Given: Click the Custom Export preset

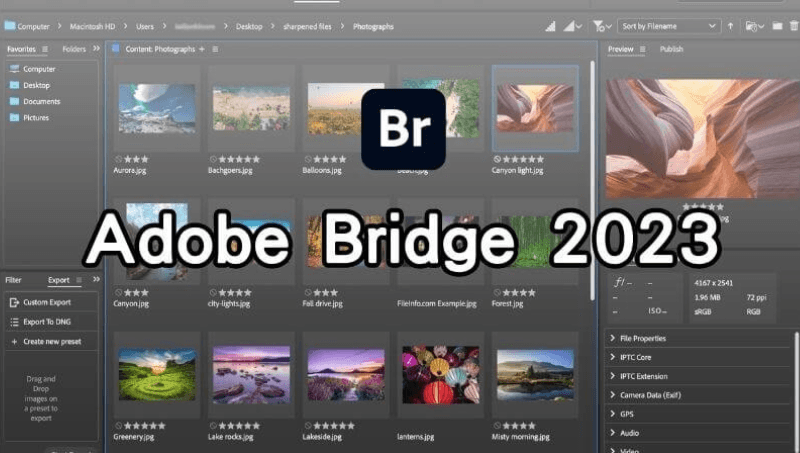Looking at the screenshot, I should pyautogui.click(x=51, y=303).
